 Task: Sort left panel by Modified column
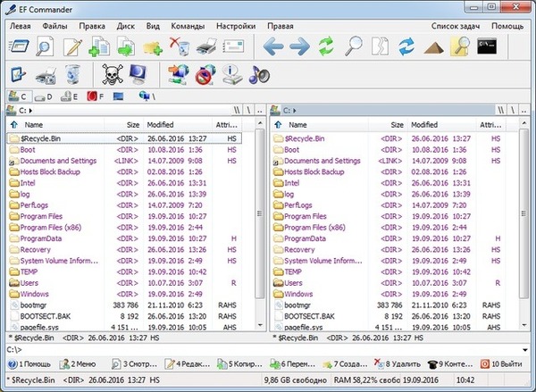click(x=161, y=125)
